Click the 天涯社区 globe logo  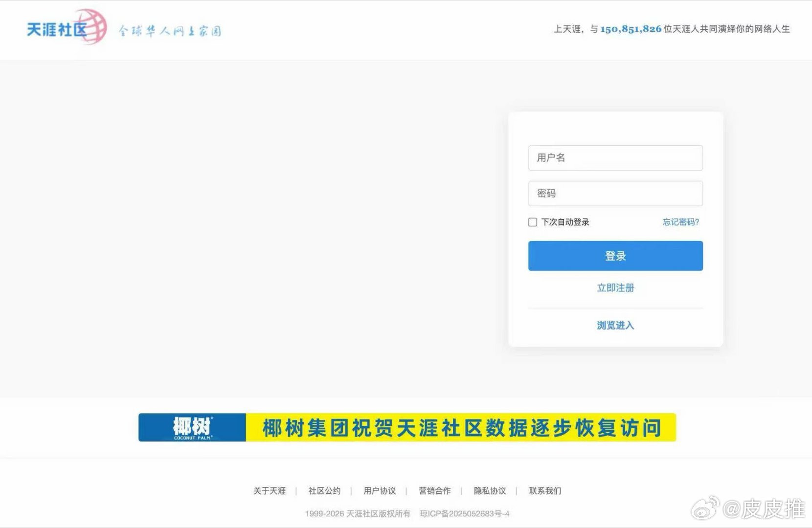[x=67, y=27]
